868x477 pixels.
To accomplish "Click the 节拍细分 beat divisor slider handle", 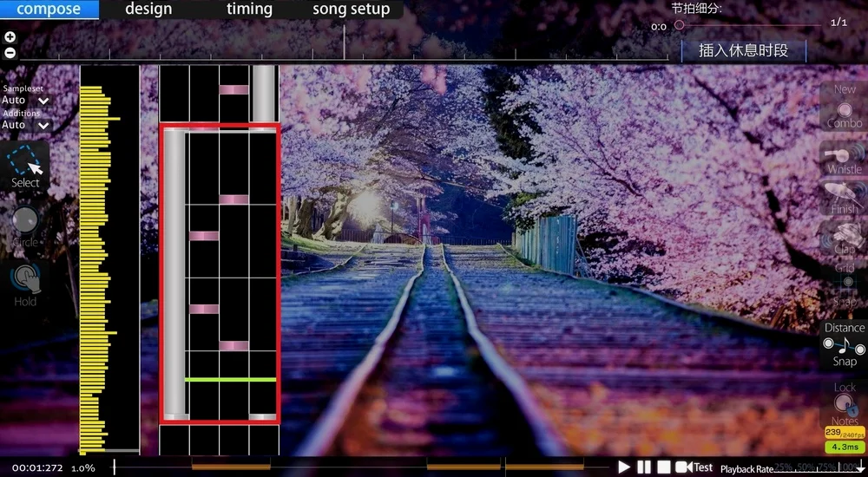I will (680, 25).
